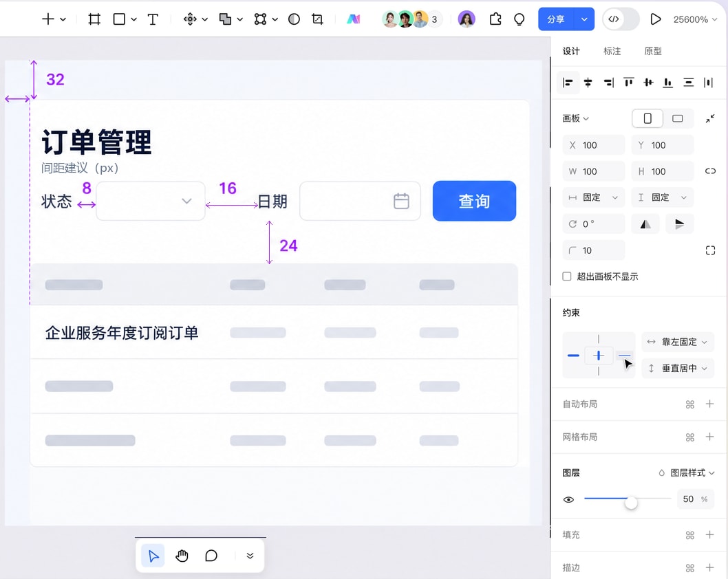The height and width of the screenshot is (579, 728).
Task: Switch to the 标注 tab
Action: 612,51
